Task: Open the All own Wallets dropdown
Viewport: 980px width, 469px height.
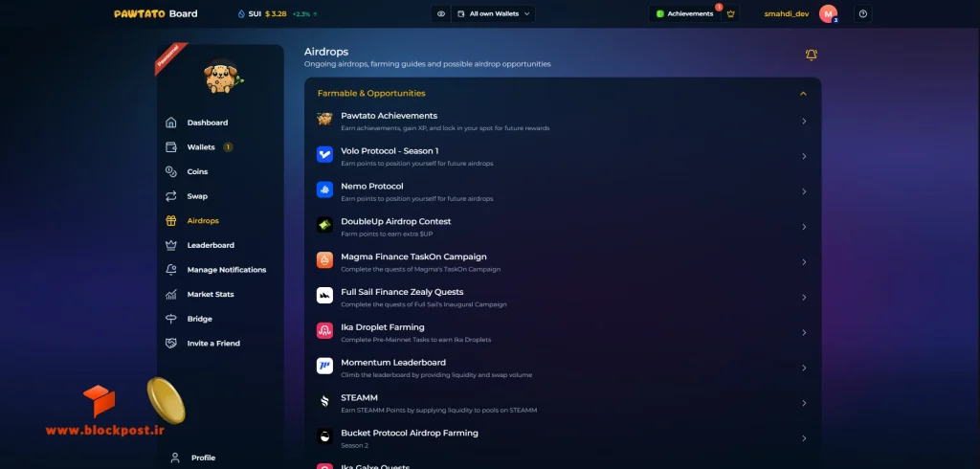Action: [493, 13]
